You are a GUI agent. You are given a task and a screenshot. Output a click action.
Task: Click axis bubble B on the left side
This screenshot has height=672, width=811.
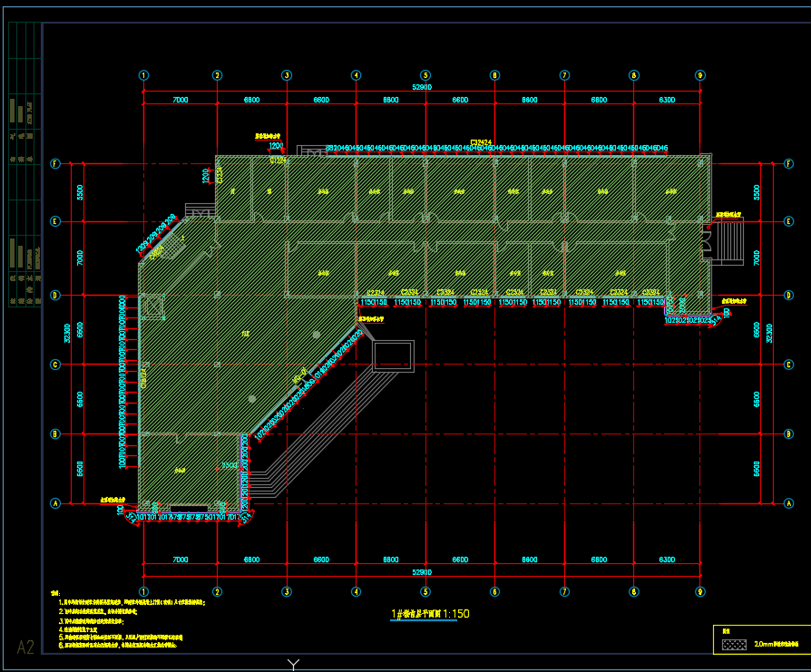[x=55, y=433]
